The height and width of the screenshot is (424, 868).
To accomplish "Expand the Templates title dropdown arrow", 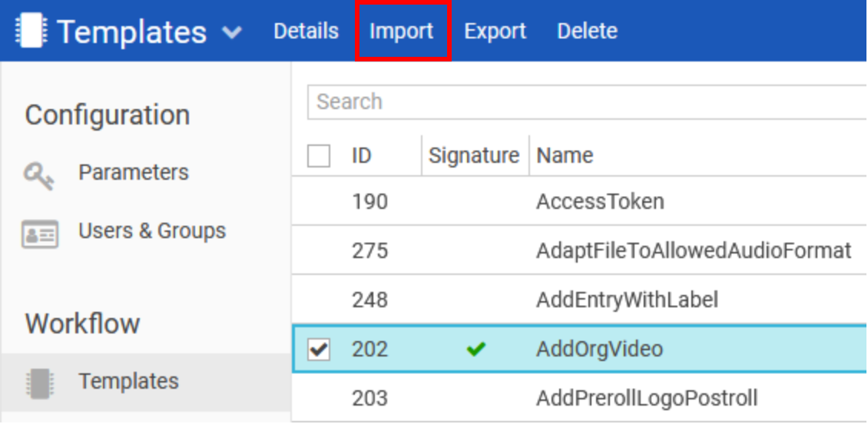I will pyautogui.click(x=232, y=33).
